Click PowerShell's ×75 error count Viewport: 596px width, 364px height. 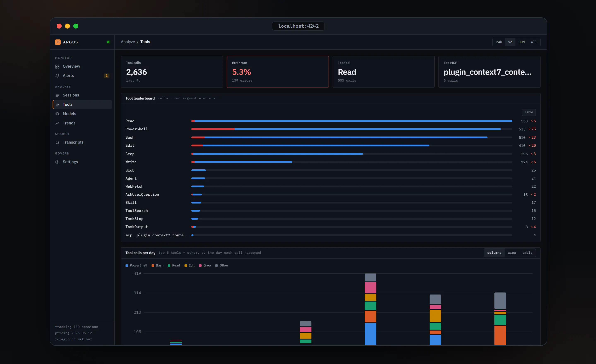click(532, 129)
